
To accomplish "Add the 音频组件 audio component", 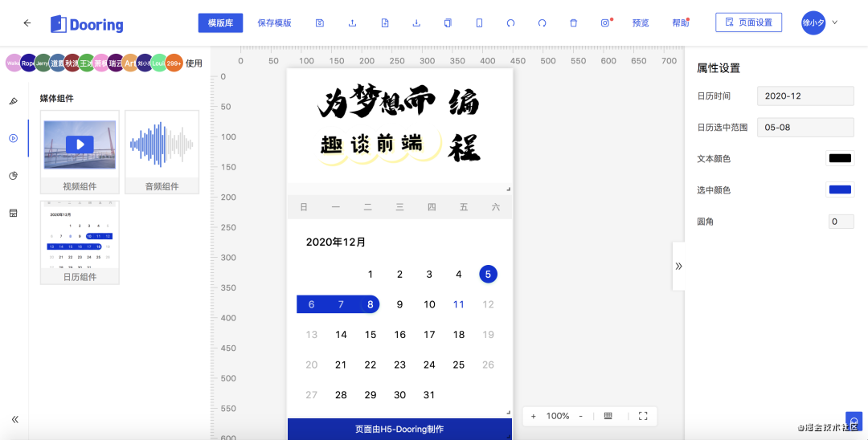I will coord(162,152).
